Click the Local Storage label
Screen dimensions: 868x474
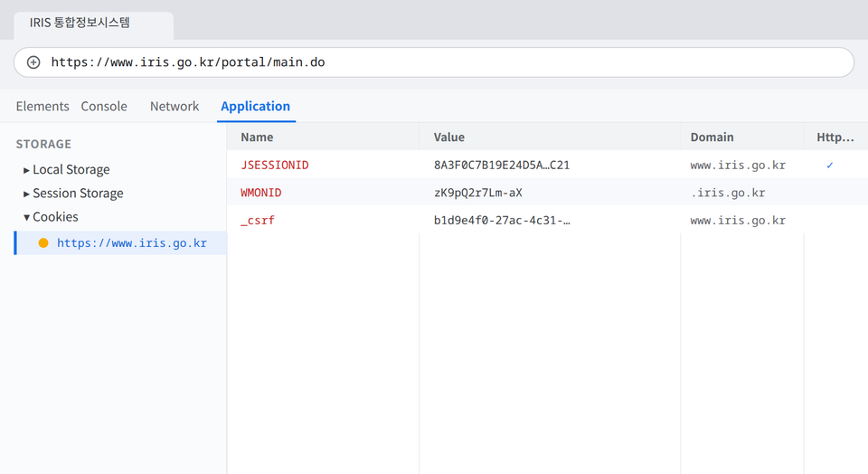tap(71, 169)
